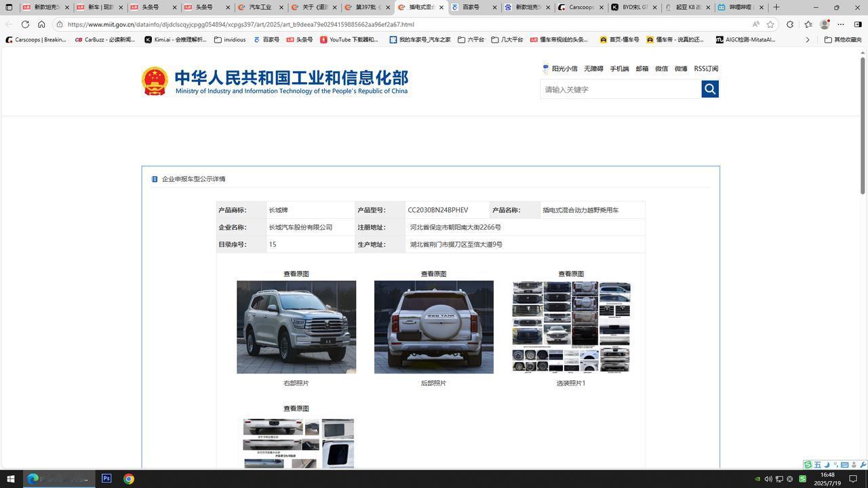Open YouTube 下载器 bookmark
This screenshot has width=868, height=488.
(x=349, y=39)
